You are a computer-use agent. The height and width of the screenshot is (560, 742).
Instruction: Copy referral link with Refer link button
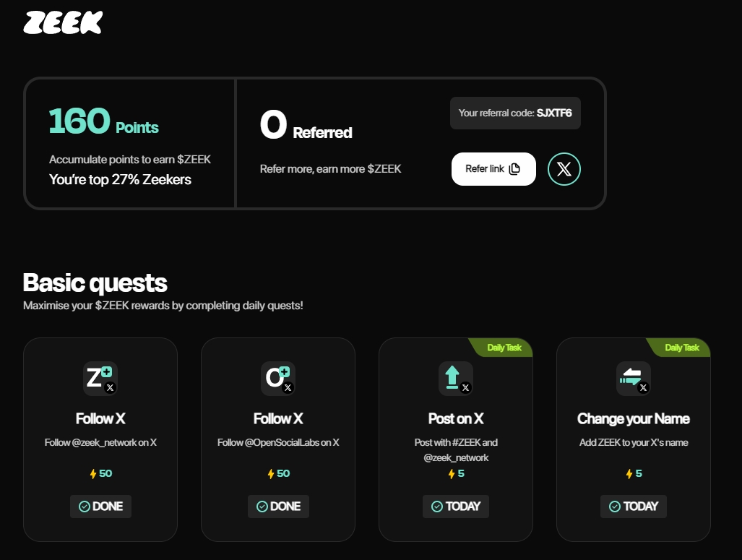[x=493, y=169]
